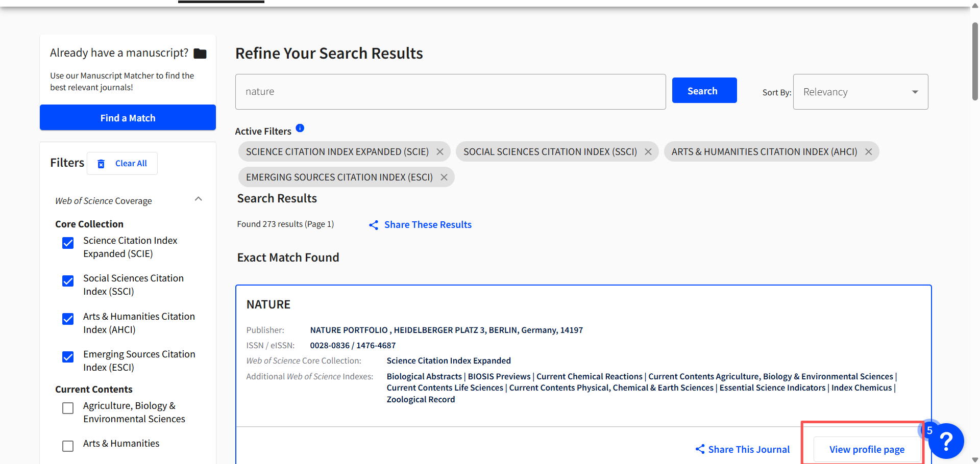
Task: Click the Share This Journal link
Action: pos(749,449)
